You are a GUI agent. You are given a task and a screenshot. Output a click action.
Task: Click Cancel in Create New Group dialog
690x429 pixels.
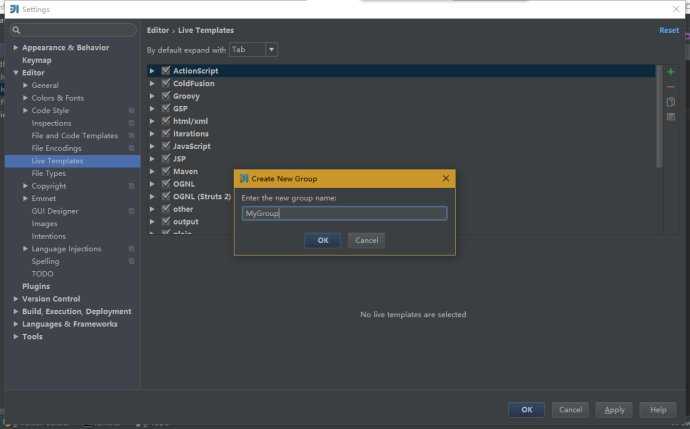click(366, 240)
